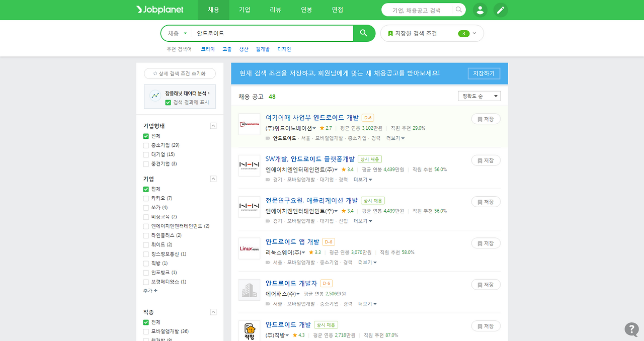Click the data analysis chart icon in the sidebar

pos(154,95)
